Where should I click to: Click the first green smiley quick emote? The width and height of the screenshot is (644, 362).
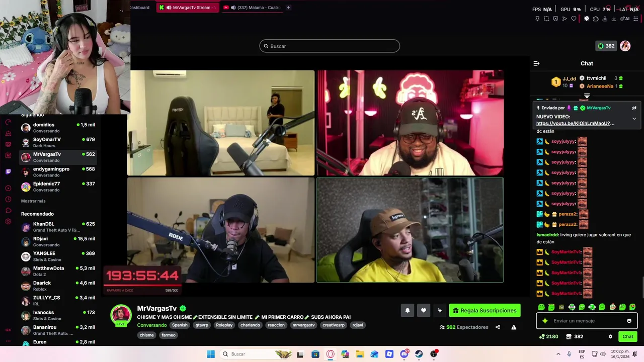point(541,307)
